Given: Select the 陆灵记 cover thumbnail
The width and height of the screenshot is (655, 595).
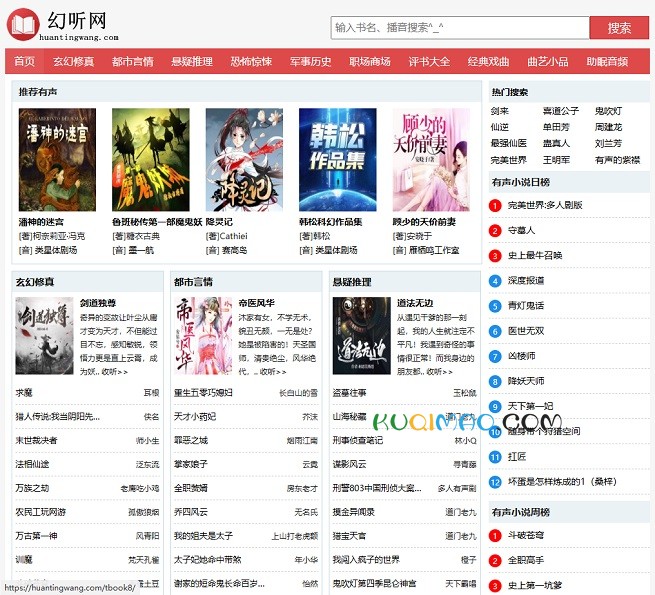Looking at the screenshot, I should coord(244,159).
